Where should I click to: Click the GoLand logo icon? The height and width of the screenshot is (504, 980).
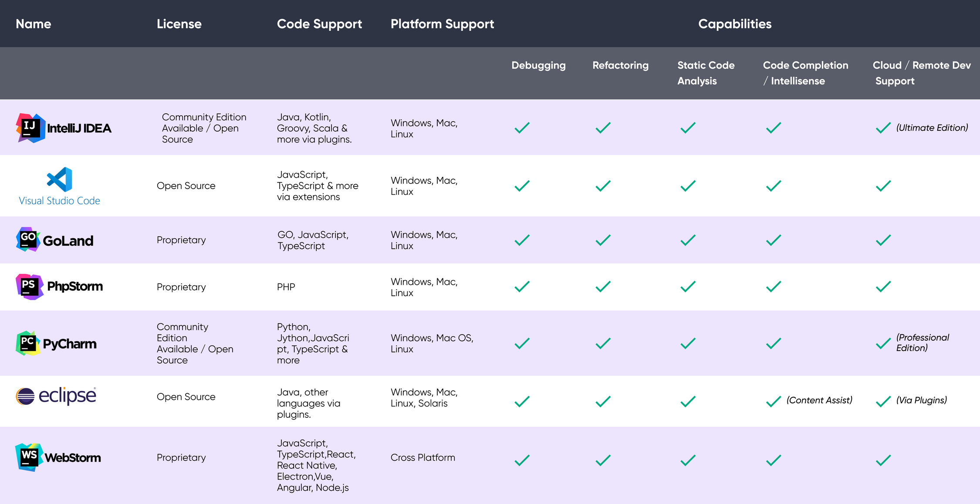pyautogui.click(x=27, y=240)
